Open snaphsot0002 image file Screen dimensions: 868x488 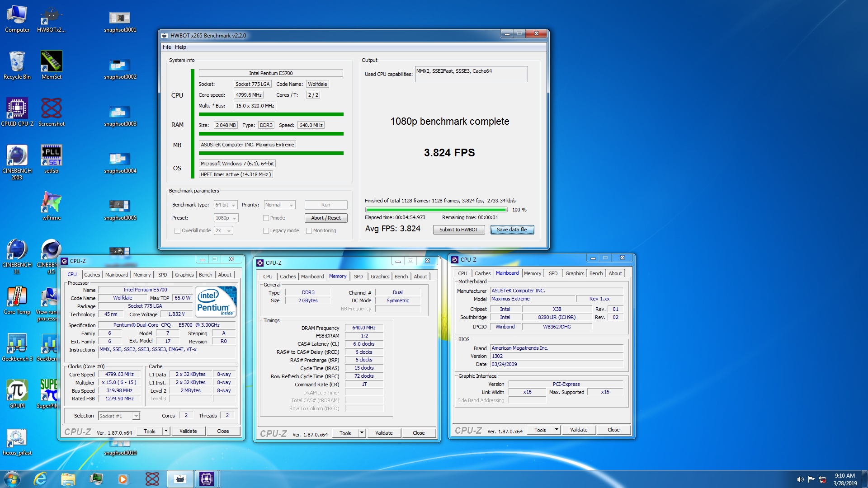(120, 69)
